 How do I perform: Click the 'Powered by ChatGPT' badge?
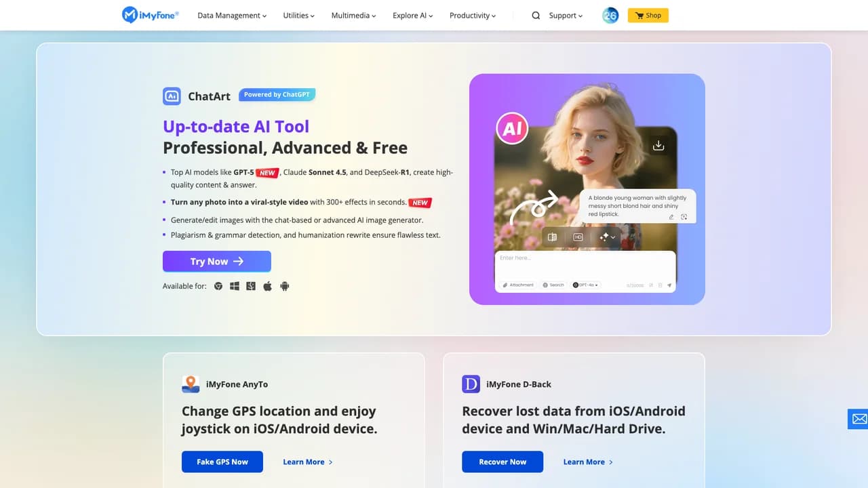[x=277, y=95]
